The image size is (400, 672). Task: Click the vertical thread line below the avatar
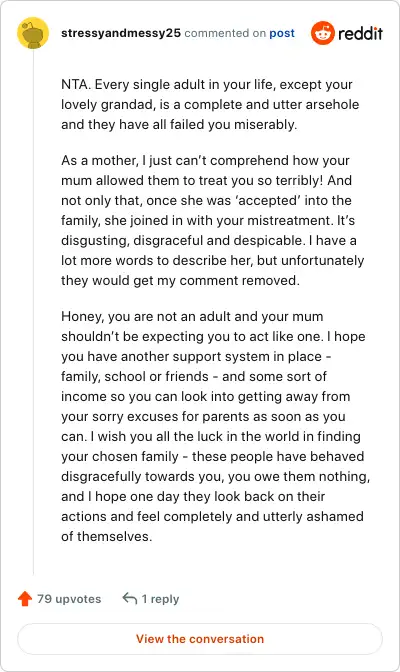[33, 312]
